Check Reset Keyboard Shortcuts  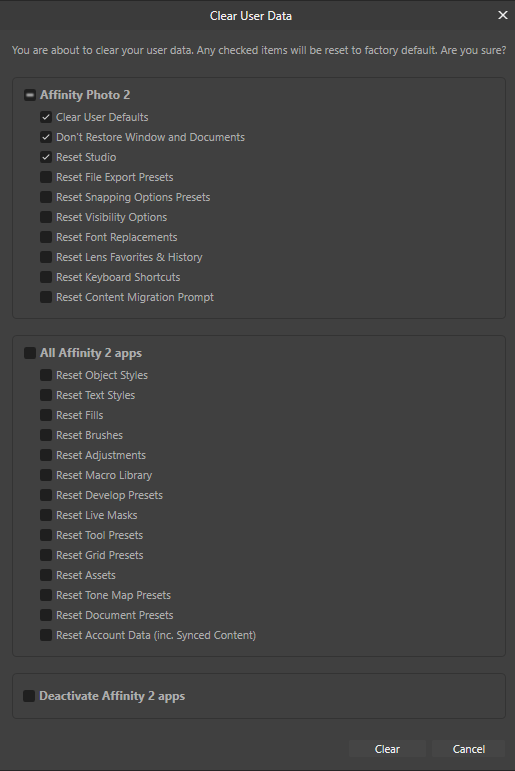[46, 277]
